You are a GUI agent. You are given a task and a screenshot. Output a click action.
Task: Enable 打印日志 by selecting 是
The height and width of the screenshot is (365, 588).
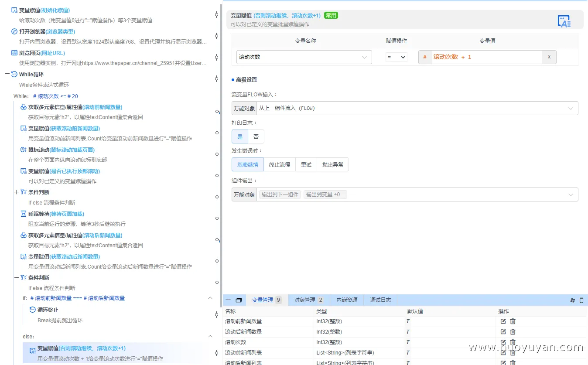coord(239,136)
